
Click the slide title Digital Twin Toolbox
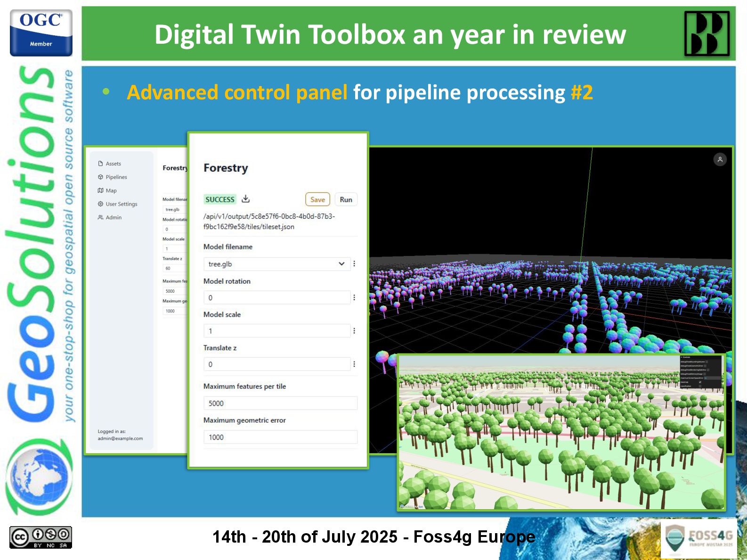coord(390,34)
